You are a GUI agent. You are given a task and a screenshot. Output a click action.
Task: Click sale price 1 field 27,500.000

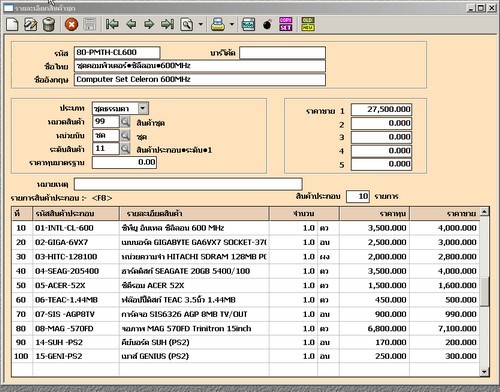pos(381,109)
